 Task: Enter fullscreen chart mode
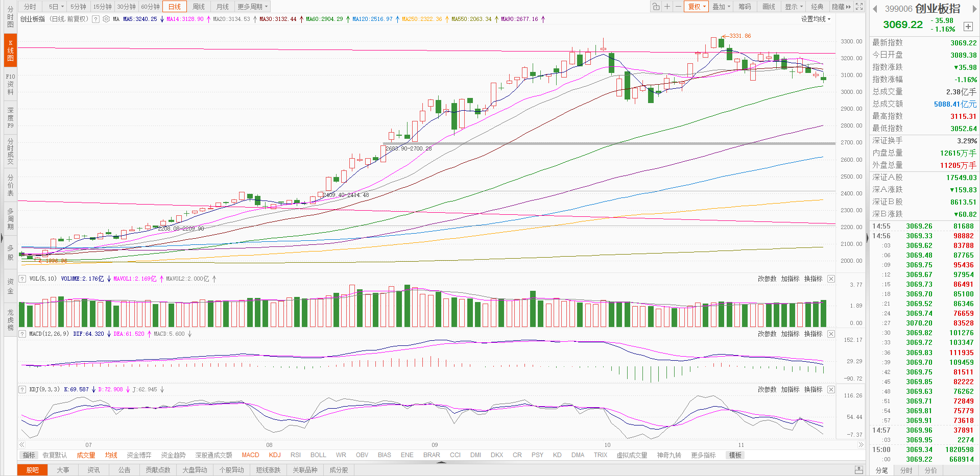[x=859, y=7]
